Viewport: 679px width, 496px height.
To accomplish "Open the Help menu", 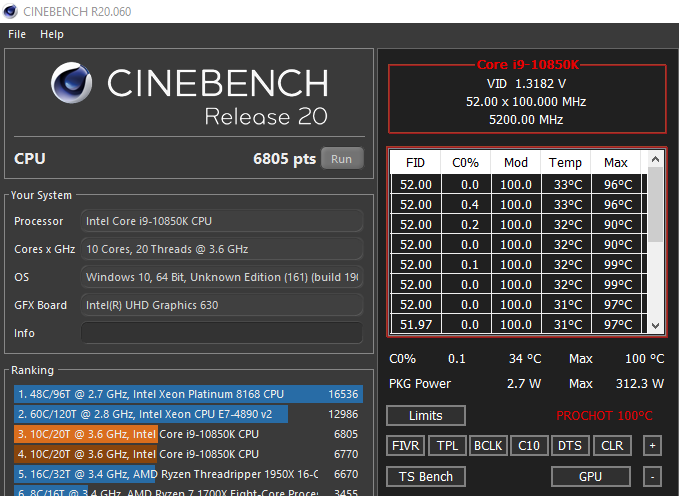I will (x=52, y=34).
